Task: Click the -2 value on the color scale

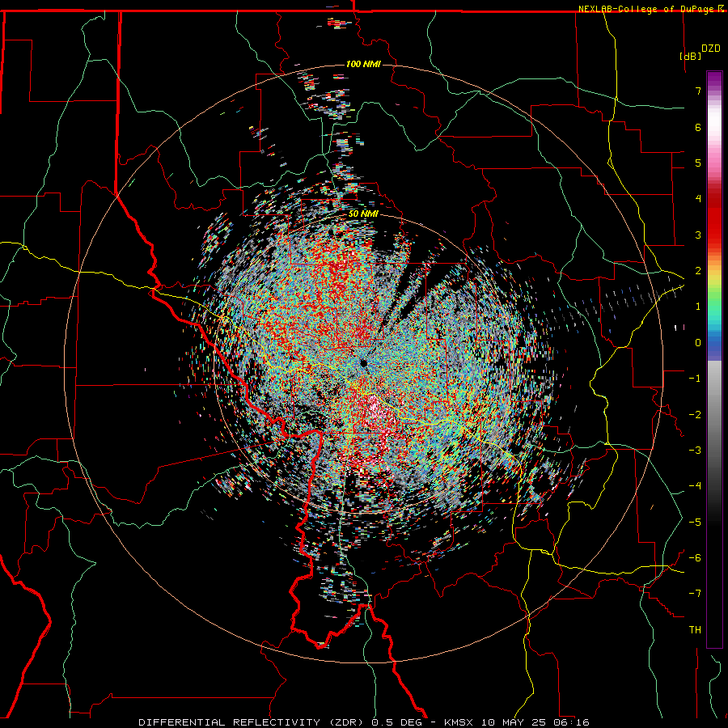Action: 695,415
